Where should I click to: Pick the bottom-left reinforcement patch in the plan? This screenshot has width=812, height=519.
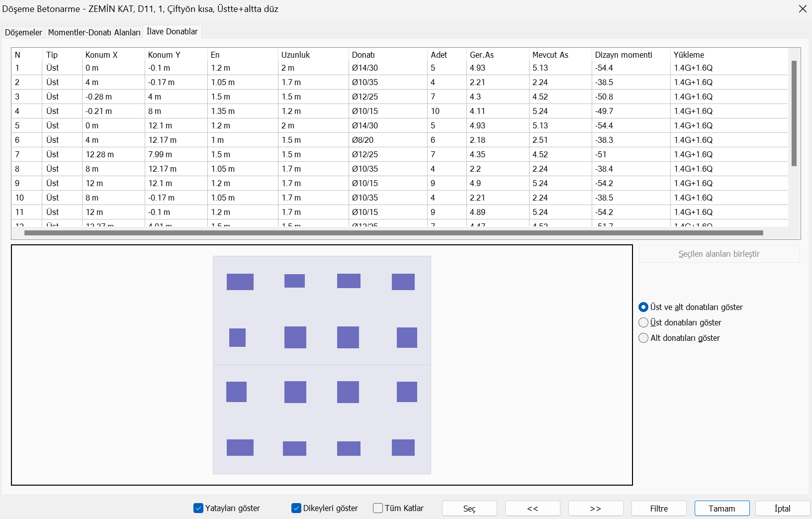(x=240, y=448)
